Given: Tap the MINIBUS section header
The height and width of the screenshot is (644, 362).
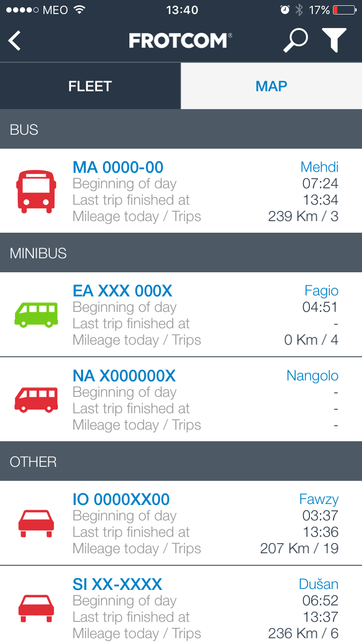Looking at the screenshot, I should [181, 253].
